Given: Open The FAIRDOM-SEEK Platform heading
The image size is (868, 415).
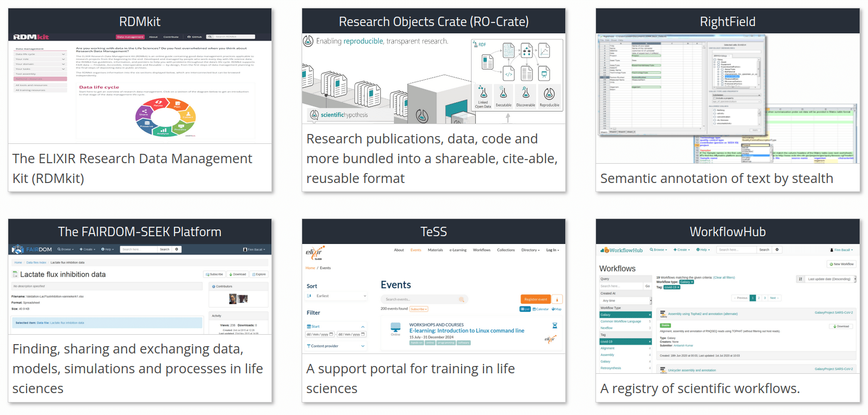Looking at the screenshot, I should (x=140, y=231).
